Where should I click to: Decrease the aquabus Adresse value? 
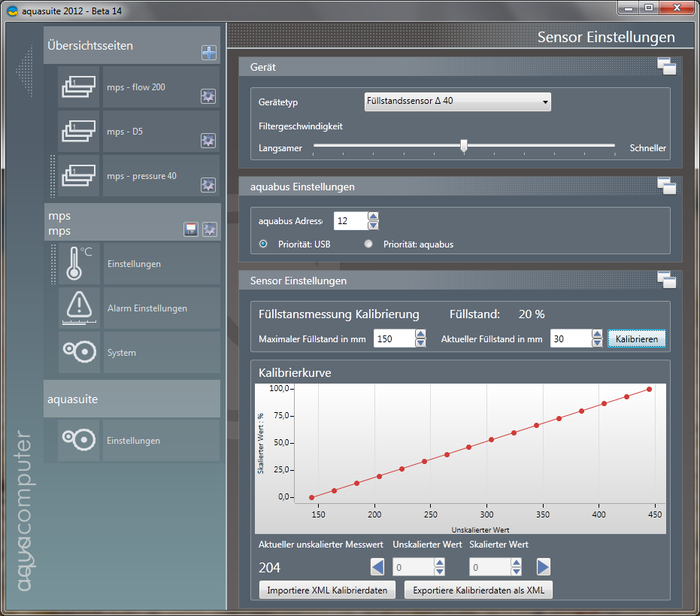tap(373, 225)
